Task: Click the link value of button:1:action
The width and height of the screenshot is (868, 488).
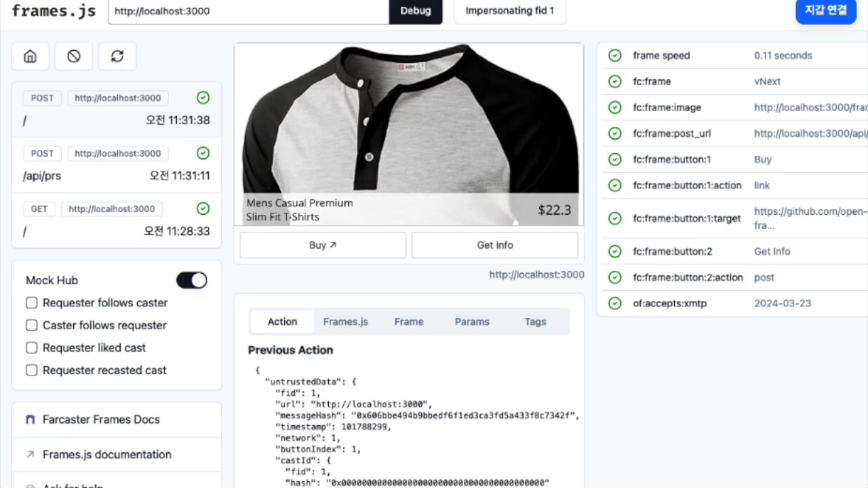Action: [x=762, y=186]
